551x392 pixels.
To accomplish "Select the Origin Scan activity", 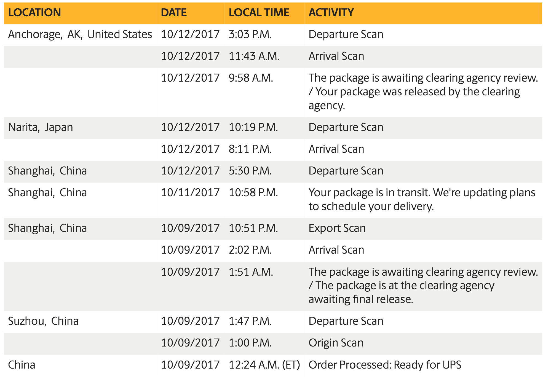I will coord(336,343).
